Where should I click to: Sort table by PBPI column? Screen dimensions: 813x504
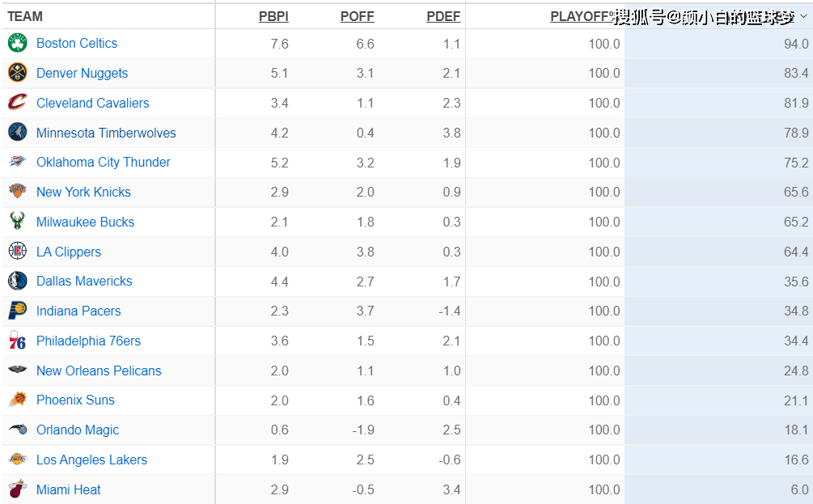(x=273, y=16)
